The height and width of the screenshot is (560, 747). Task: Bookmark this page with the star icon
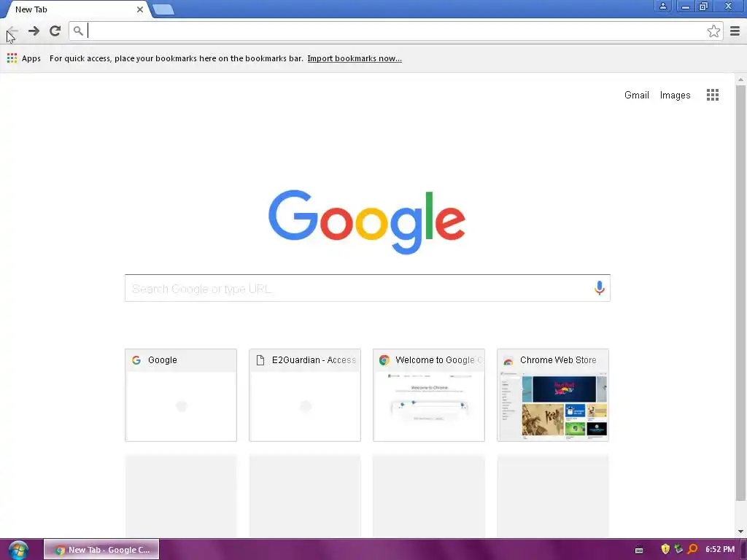pos(713,31)
